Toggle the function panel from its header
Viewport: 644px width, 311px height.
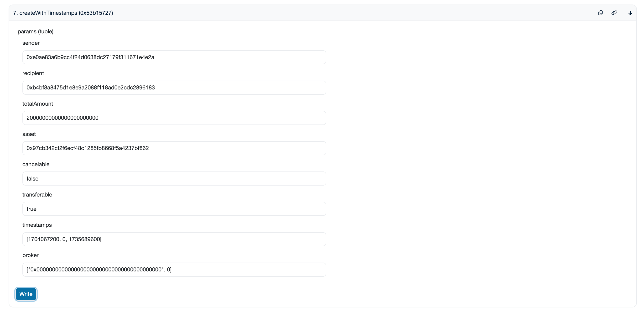coord(300,13)
